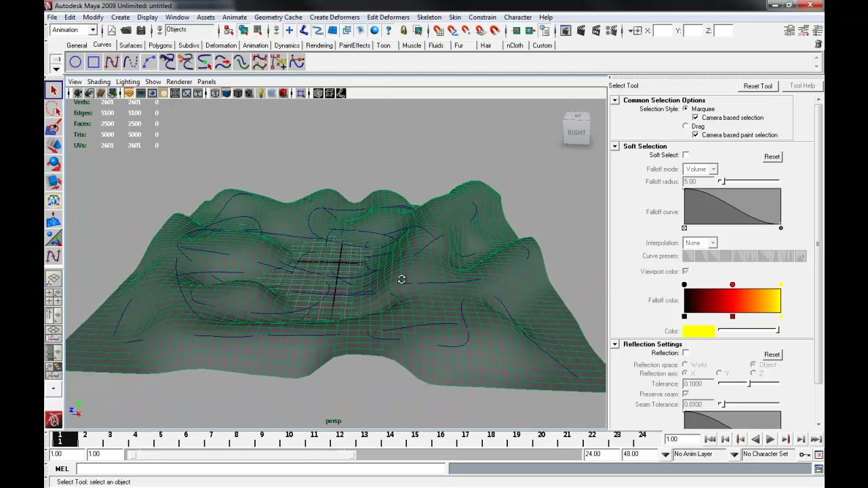Uncheck Camera based selection checkbox
This screenshot has width=868, height=488.
point(695,117)
